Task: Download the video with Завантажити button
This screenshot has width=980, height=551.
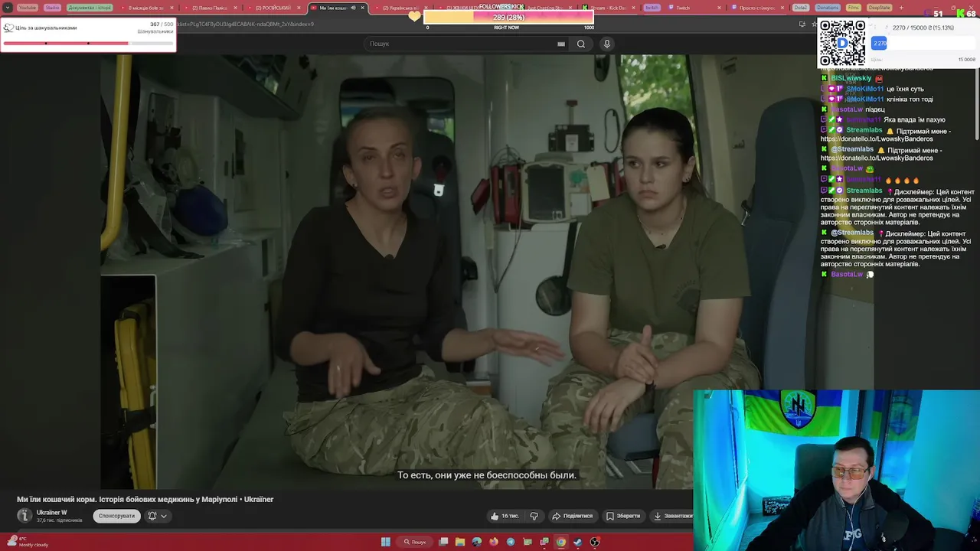Action: (672, 516)
